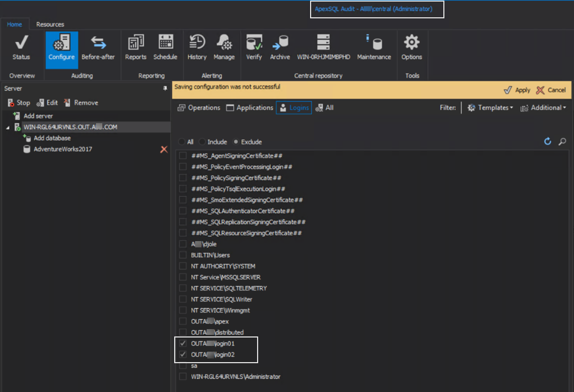The image size is (574, 392).
Task: Stop auditing on the server
Action: [x=19, y=103]
